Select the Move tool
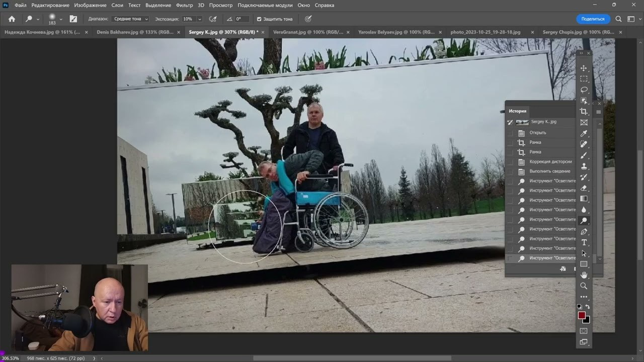Screen dimensions: 644x362 coord(584,68)
